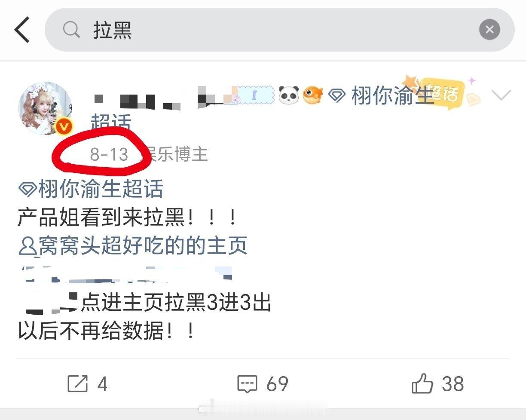Tap the goldfish badge icon
This screenshot has width=526, height=420.
(312, 95)
